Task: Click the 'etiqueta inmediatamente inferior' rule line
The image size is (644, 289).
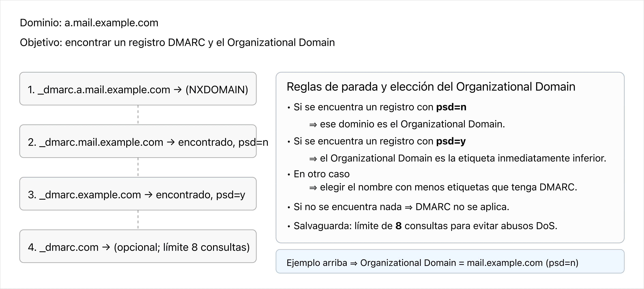Action: (463, 158)
